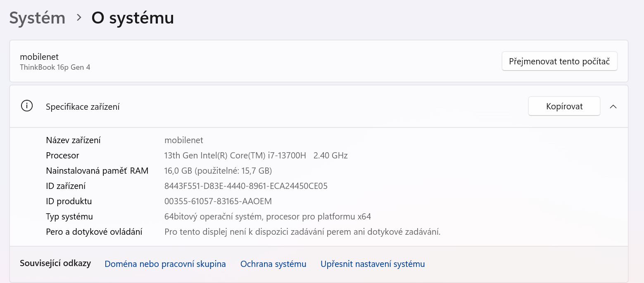Image resolution: width=644 pixels, height=283 pixels.
Task: Click the info icon beside Specifikace zařízení
Action: pyautogui.click(x=26, y=106)
